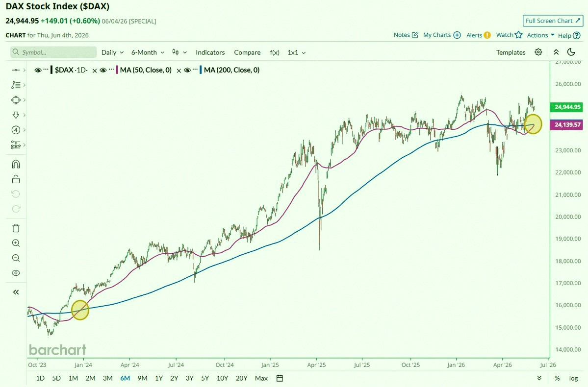This screenshot has width=588, height=387.
Task: Open chart settings gear icon
Action: pos(538,52)
